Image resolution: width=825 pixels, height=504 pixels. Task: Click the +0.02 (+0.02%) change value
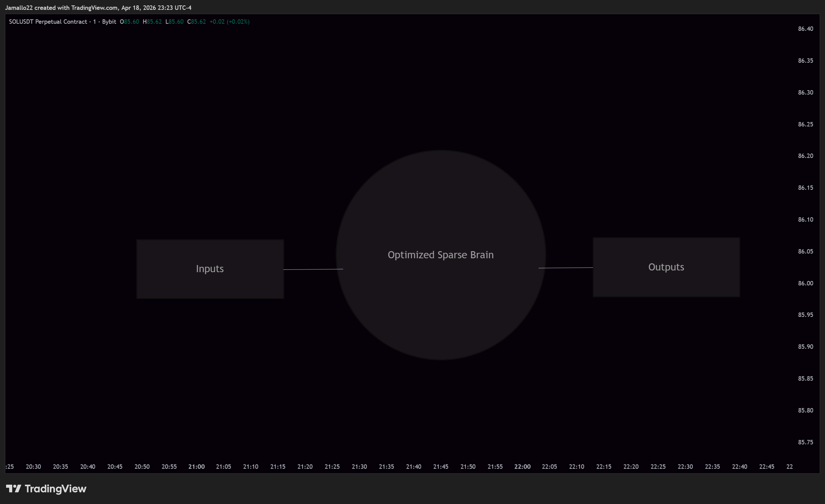coord(230,22)
